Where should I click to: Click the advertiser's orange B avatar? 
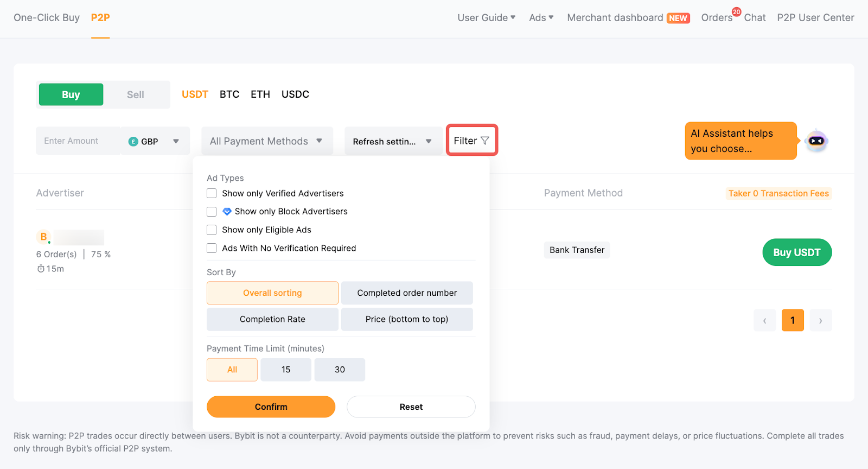click(43, 237)
